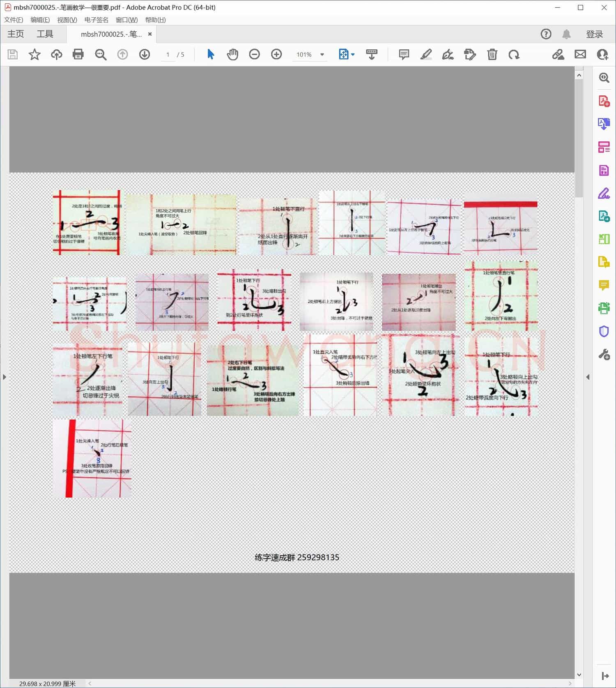Screen dimensions: 616x688
Task: Rotate the page using the rotate icon
Action: point(514,54)
